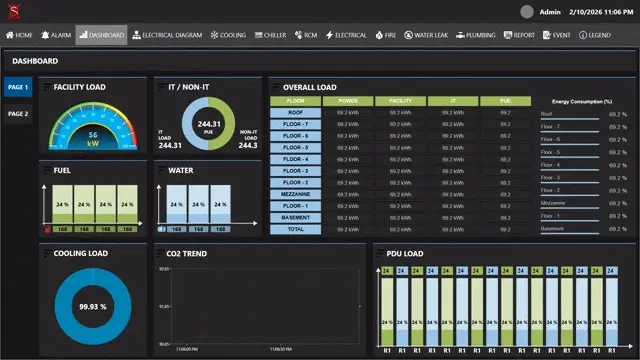
Task: Click the Overall Load panel menu icon
Action: (276, 87)
